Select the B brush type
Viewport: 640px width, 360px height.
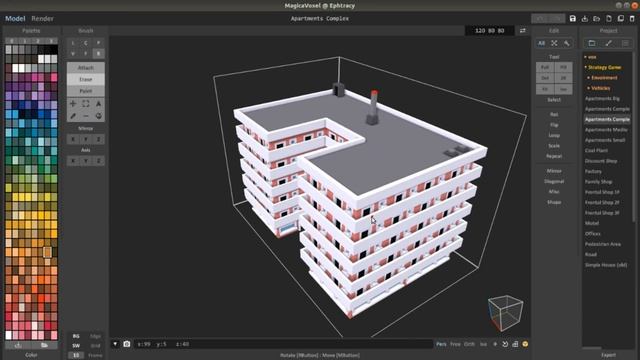click(98, 53)
